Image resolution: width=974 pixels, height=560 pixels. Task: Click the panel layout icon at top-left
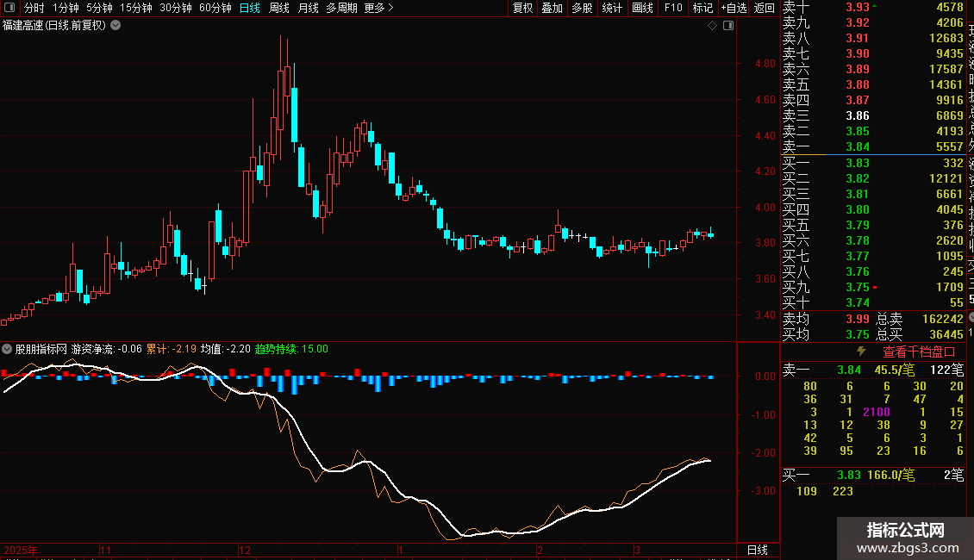(x=9, y=8)
